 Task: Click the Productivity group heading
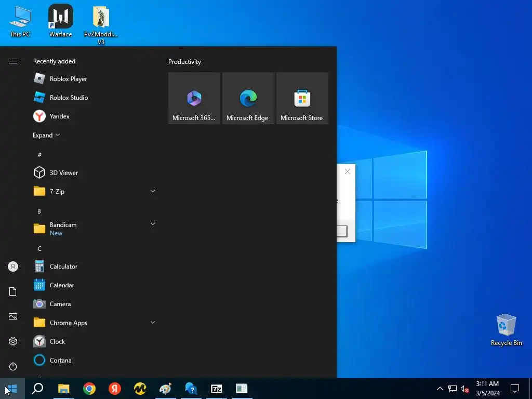184,62
